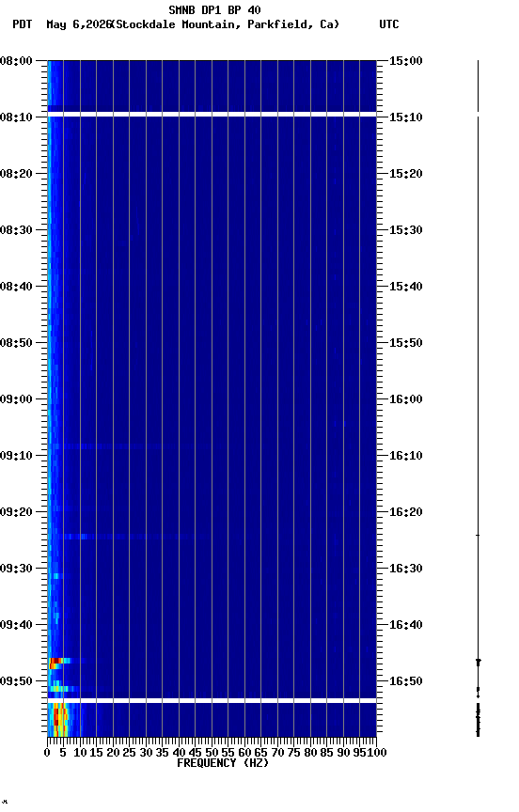
Task: Click the 08:00 PDT time label
Action: [16, 61]
